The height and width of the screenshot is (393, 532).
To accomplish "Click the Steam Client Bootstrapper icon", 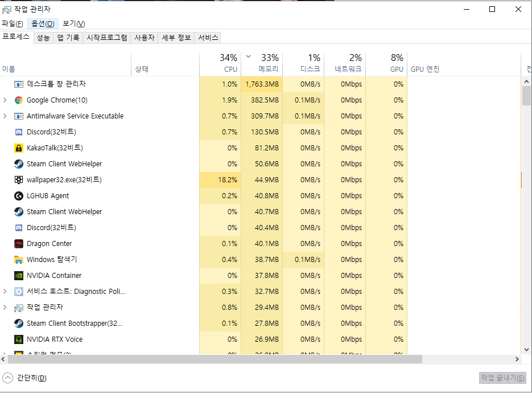I will pos(19,324).
